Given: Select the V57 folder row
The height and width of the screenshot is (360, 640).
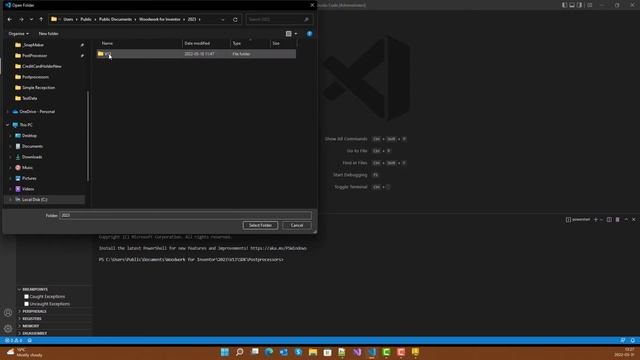Looking at the screenshot, I should point(196,54).
